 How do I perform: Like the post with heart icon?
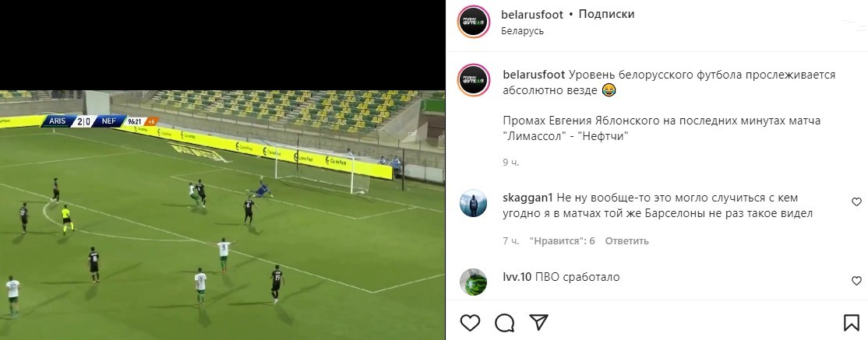coord(470,322)
